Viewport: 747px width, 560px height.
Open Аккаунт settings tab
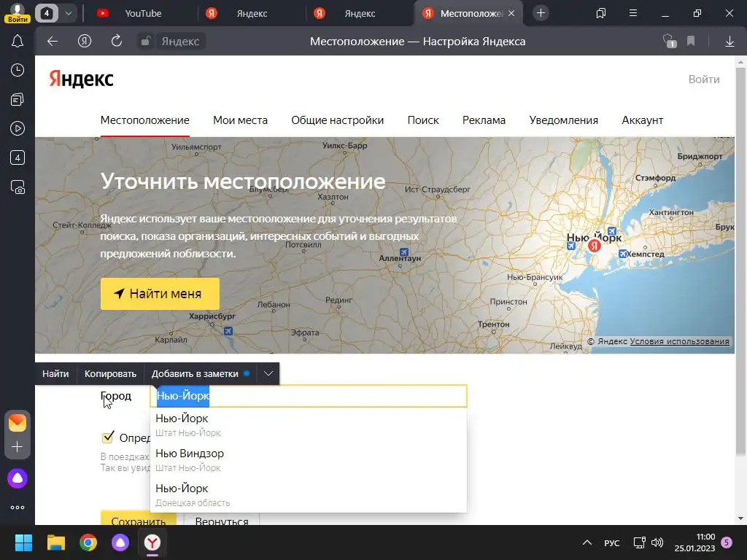tap(642, 120)
